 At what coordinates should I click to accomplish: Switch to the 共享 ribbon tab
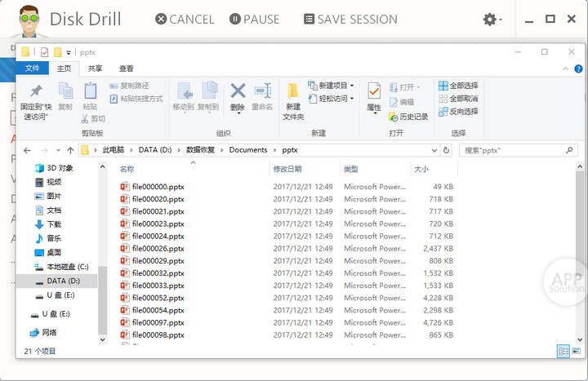click(x=95, y=69)
